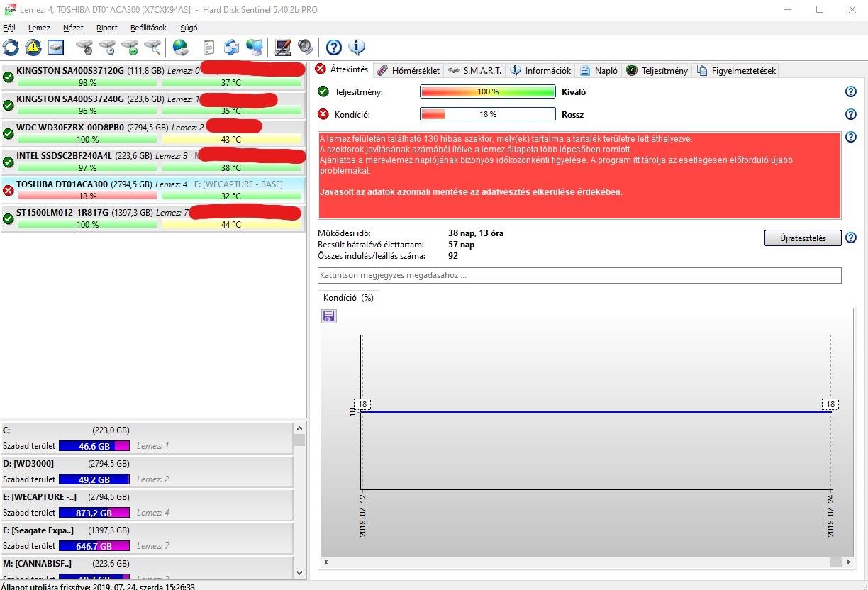This screenshot has width=868, height=590.
Task: Click the blue arrows send report icon
Action: 231,48
